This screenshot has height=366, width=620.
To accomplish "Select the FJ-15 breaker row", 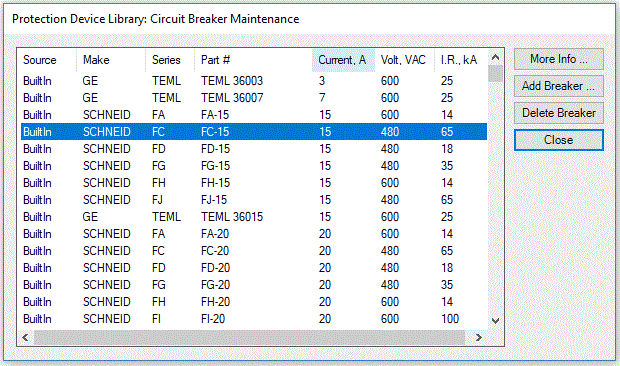I will 254,200.
